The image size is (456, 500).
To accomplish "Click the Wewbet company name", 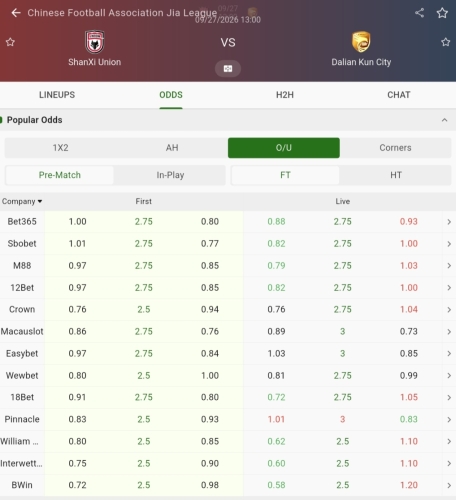I will coord(22,375).
